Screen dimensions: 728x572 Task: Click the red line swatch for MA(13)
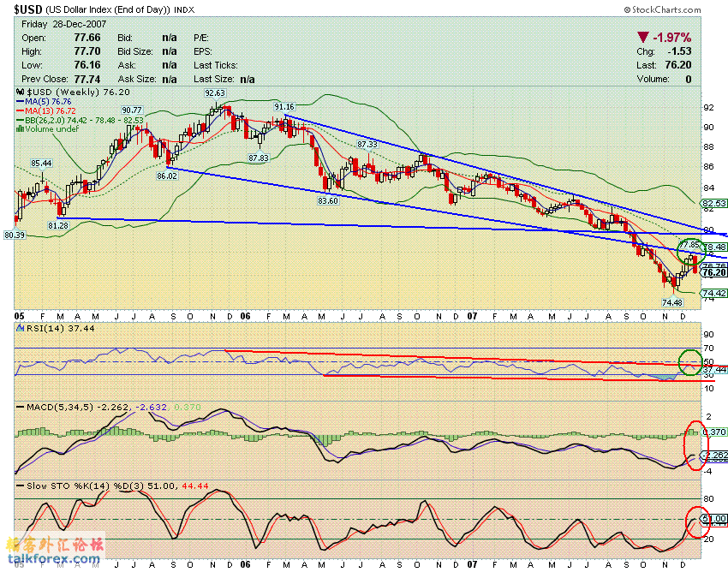(20, 111)
